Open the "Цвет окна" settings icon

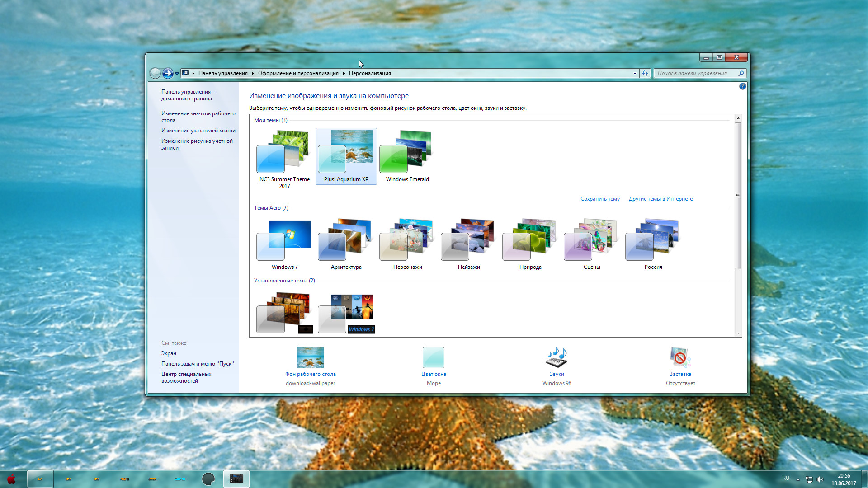coord(434,357)
